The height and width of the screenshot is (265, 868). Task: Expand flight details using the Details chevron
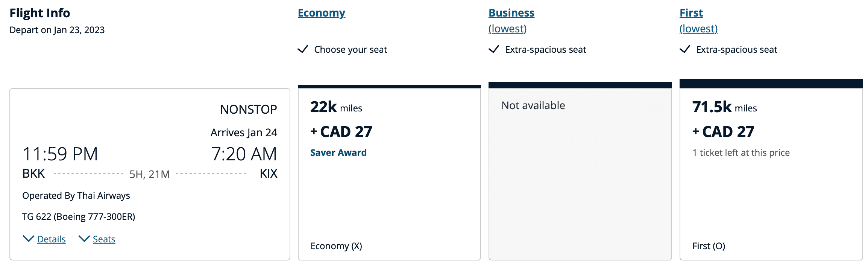28,239
